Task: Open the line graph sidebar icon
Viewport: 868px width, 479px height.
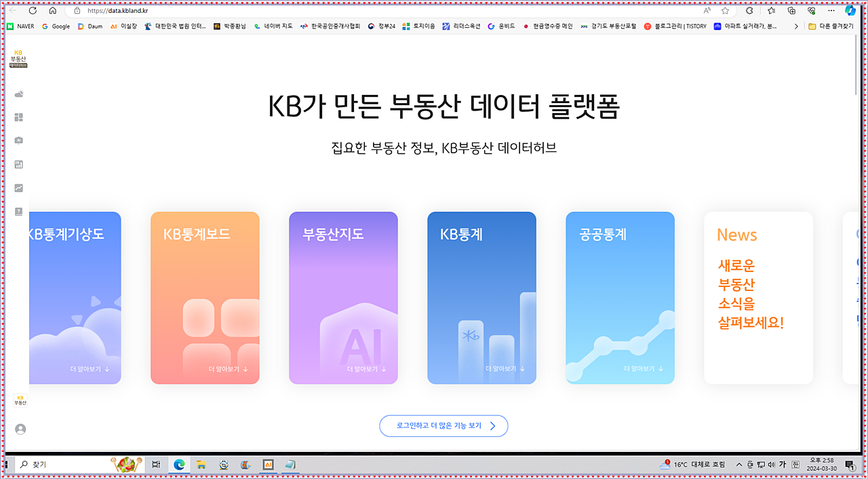Action: tap(19, 188)
